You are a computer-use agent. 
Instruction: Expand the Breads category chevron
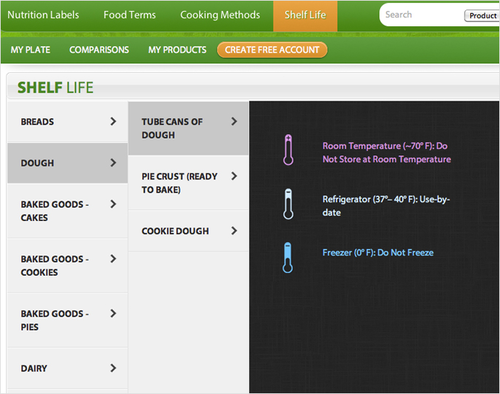click(x=113, y=121)
